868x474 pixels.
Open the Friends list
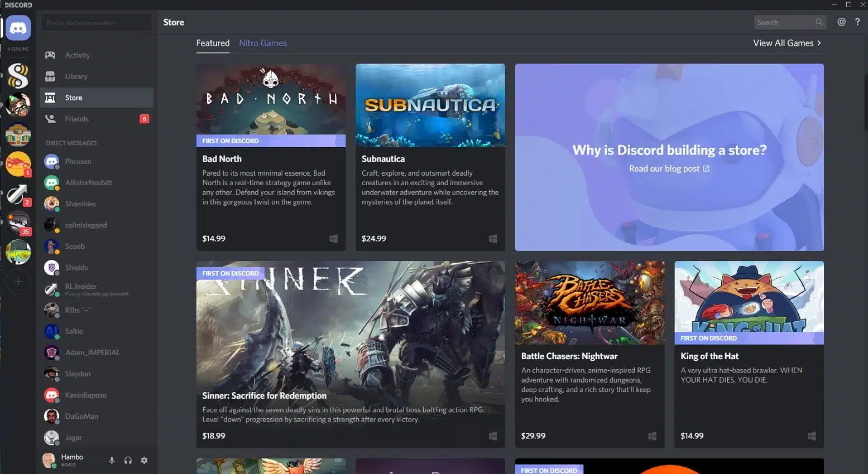(x=96, y=119)
